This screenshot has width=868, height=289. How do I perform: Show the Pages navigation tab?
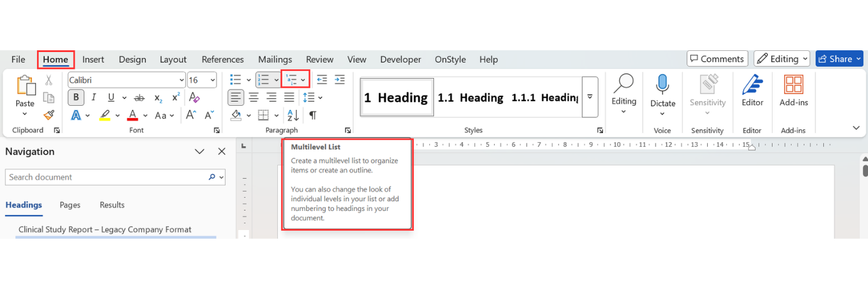pyautogui.click(x=70, y=205)
